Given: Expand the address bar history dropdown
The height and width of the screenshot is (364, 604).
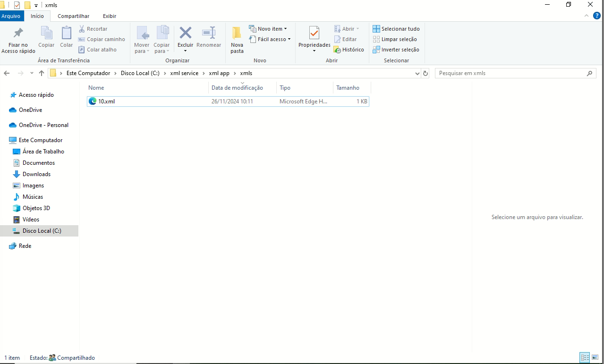Looking at the screenshot, I should (x=417, y=74).
